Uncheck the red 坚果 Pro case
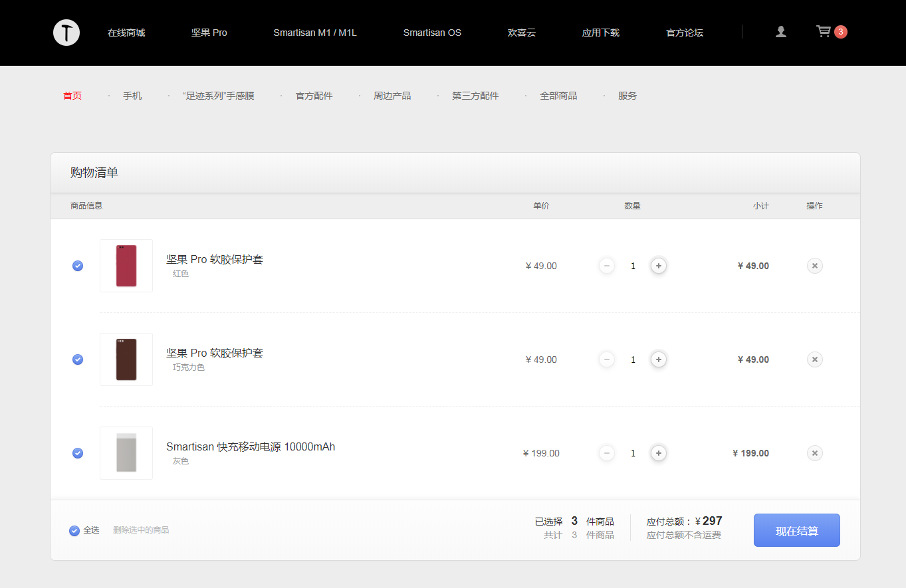This screenshot has width=906, height=588. (78, 266)
